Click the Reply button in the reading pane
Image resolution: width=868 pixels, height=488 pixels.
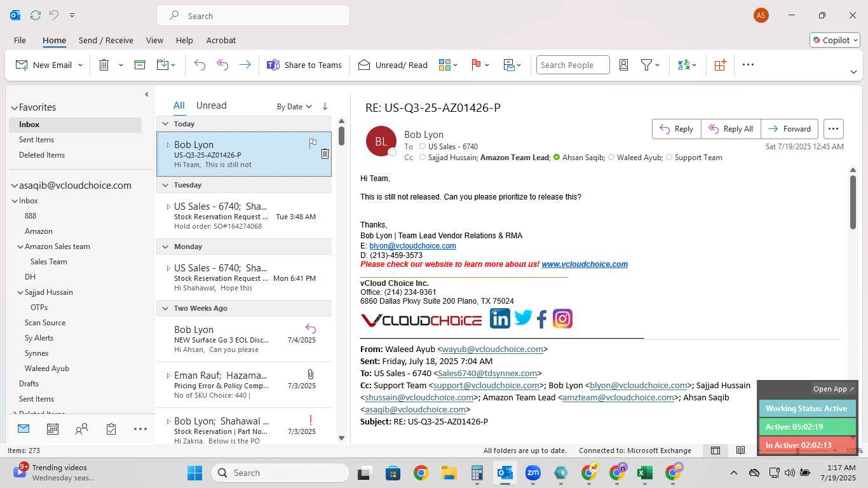(677, 129)
